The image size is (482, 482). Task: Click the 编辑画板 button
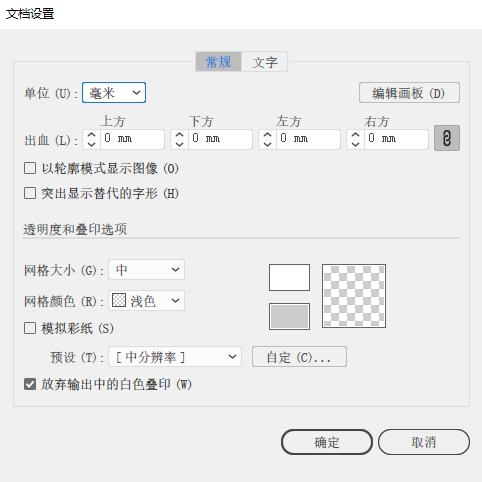pyautogui.click(x=409, y=93)
